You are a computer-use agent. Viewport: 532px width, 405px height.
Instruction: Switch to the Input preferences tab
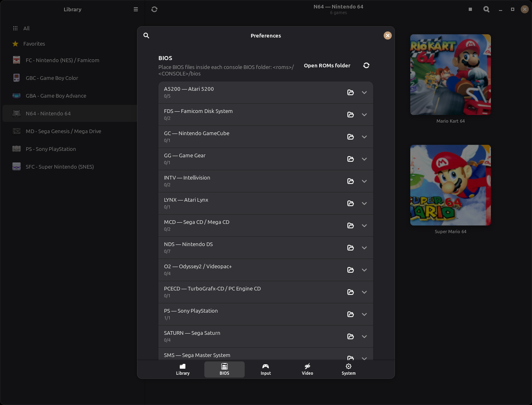(x=266, y=369)
